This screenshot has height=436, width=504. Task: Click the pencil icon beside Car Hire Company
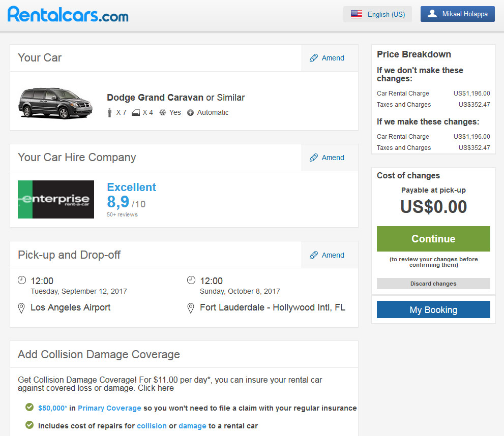click(314, 158)
